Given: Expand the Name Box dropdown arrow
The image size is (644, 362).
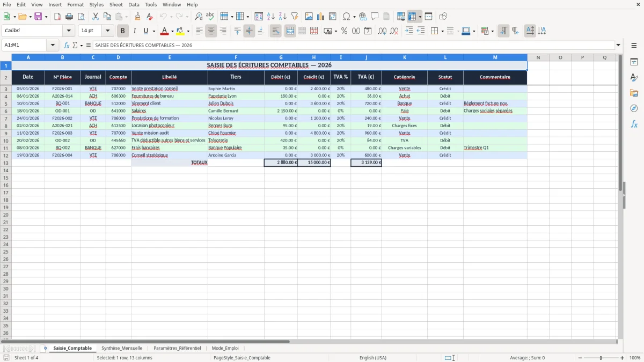Looking at the screenshot, I should [53, 45].
